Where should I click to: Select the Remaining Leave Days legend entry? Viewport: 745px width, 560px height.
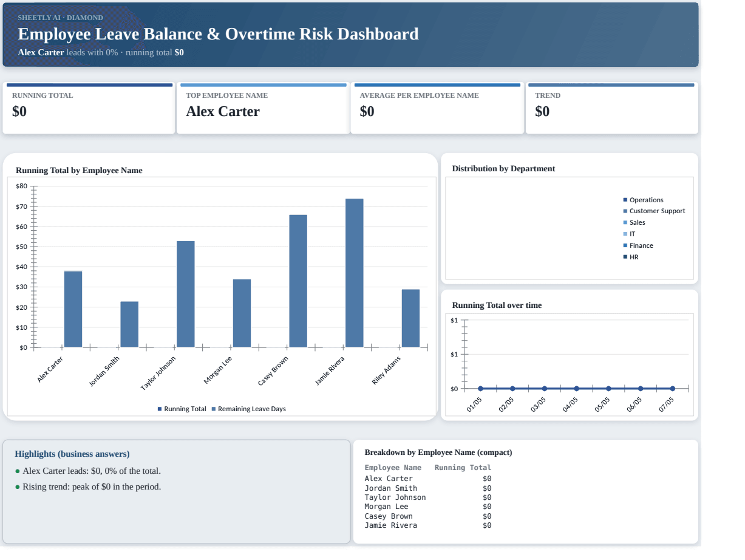248,409
